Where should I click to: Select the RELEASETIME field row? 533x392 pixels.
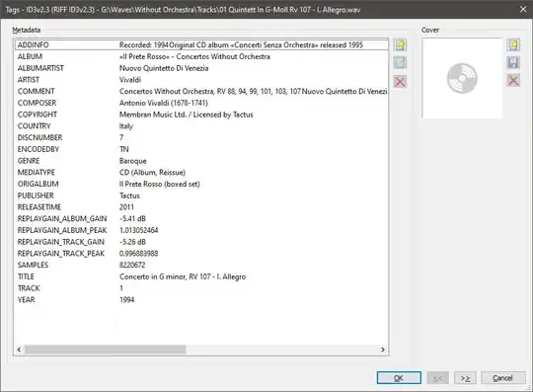coord(201,206)
